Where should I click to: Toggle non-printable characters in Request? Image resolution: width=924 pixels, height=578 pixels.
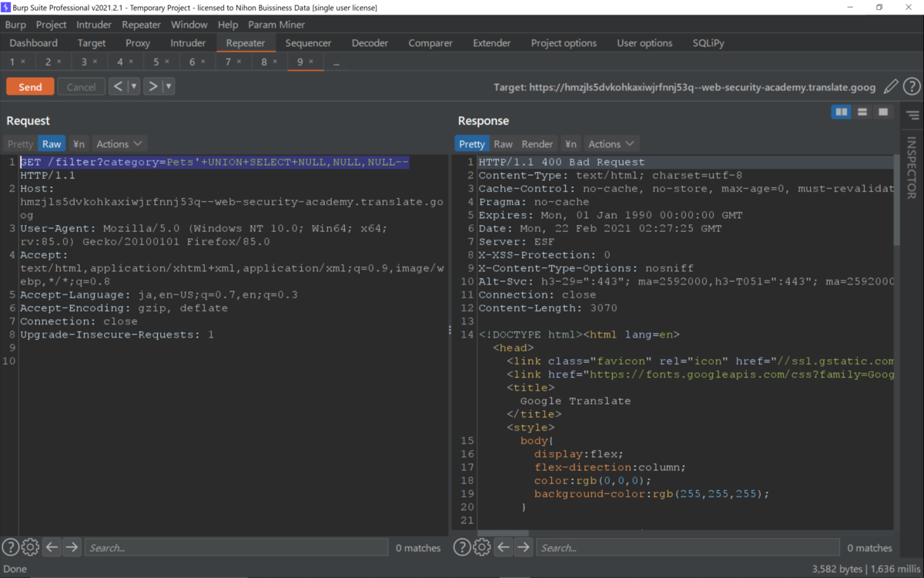pyautogui.click(x=79, y=143)
